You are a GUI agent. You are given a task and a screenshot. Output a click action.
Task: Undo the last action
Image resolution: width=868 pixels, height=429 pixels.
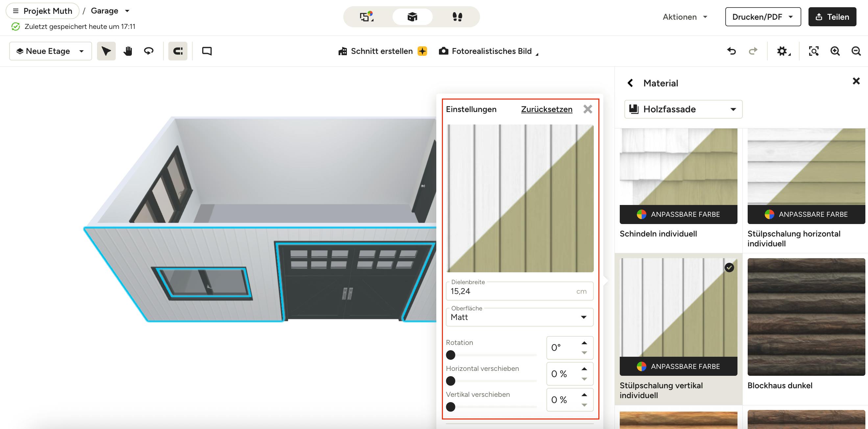[x=731, y=51]
